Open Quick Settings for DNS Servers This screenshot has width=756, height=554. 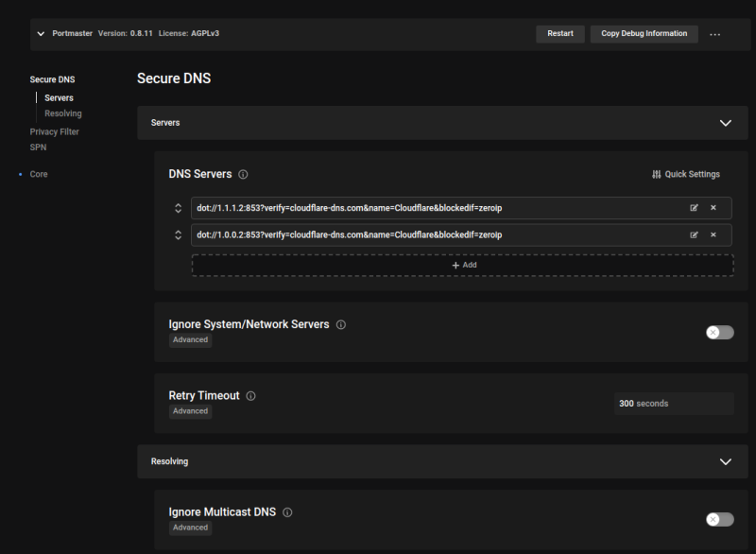pyautogui.click(x=686, y=174)
